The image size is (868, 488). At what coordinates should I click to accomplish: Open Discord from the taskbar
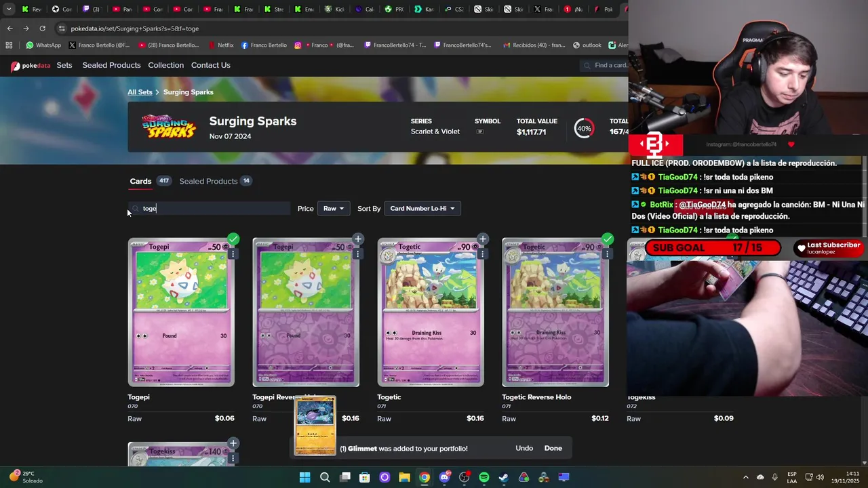[x=444, y=477]
